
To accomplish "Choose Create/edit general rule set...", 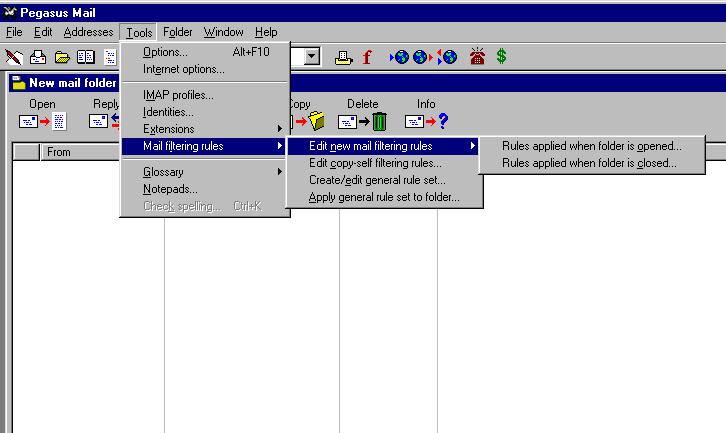I will pyautogui.click(x=384, y=180).
